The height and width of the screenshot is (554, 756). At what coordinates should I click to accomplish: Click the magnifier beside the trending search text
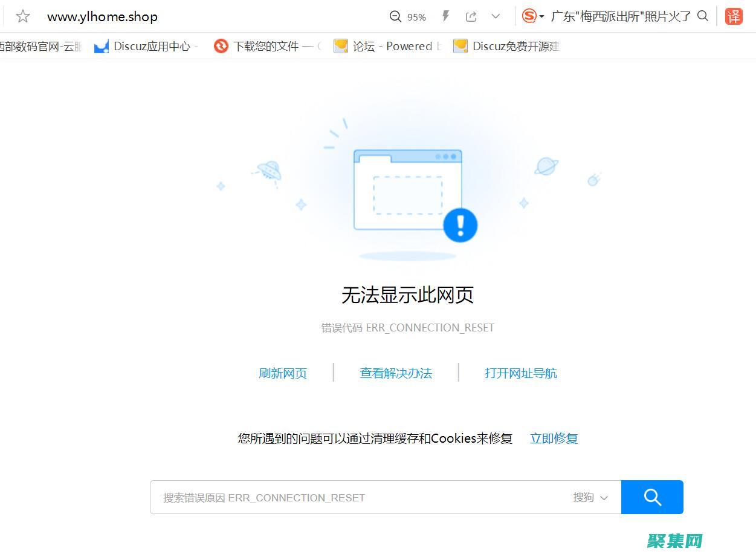click(702, 17)
